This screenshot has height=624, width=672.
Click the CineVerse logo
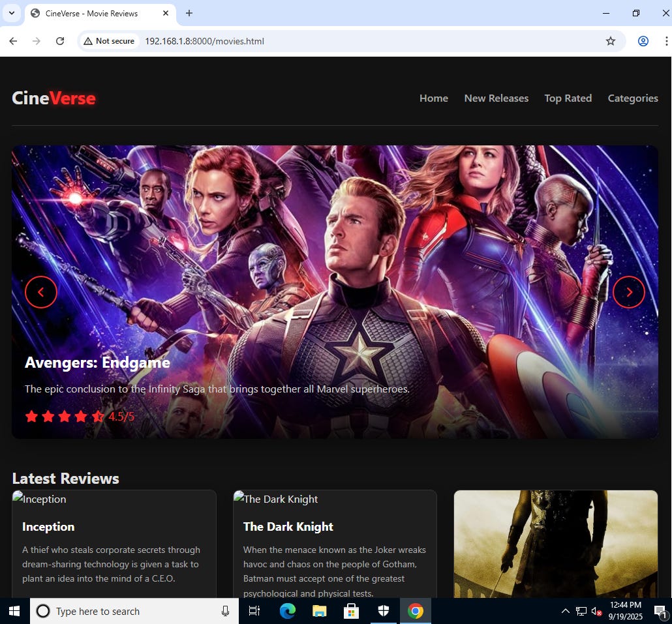point(53,98)
